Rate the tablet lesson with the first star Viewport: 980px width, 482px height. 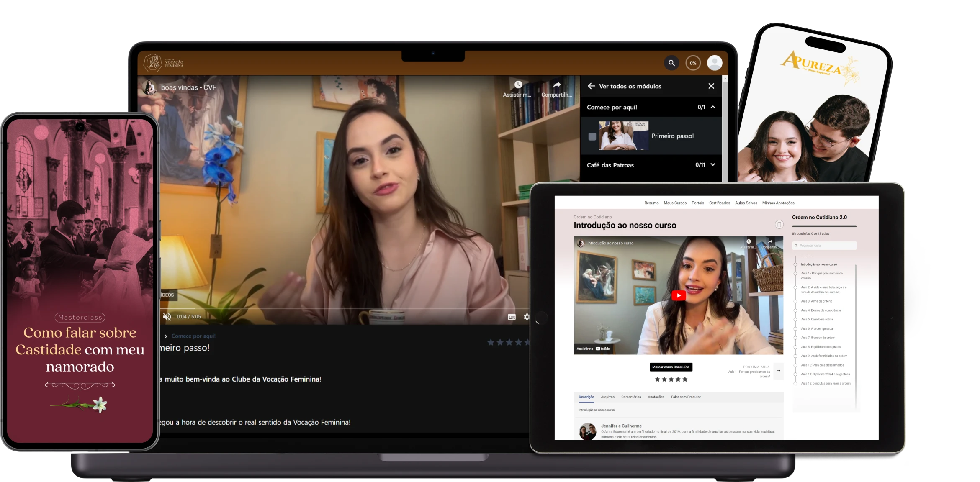657,379
